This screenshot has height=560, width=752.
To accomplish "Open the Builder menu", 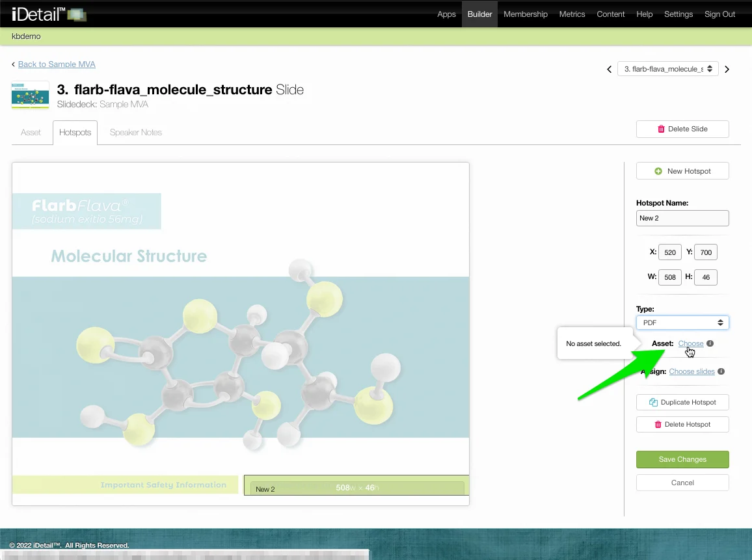I will (x=479, y=14).
